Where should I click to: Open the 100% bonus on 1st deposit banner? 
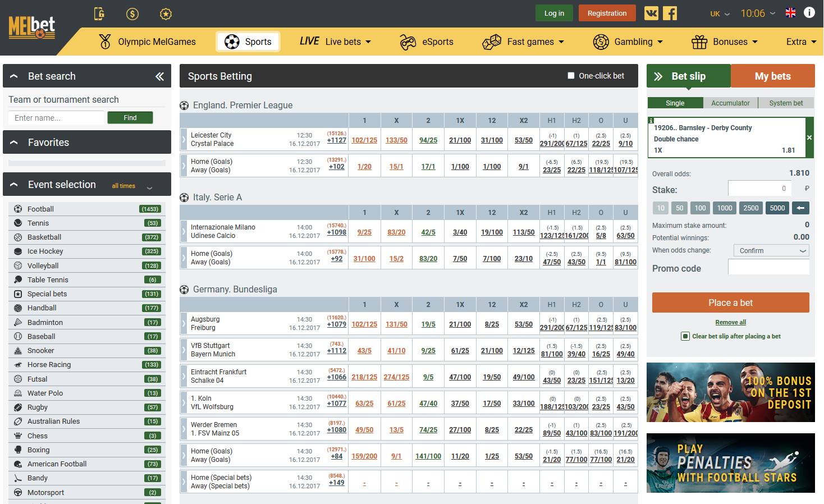point(730,392)
